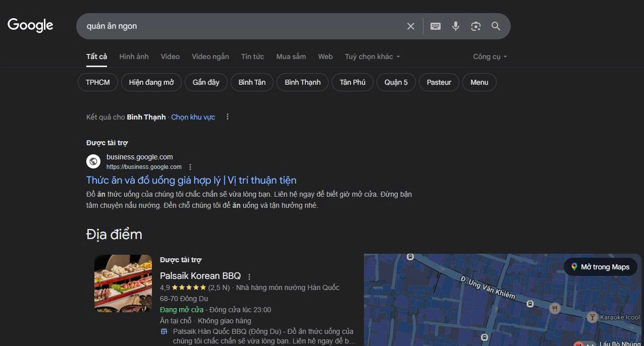This screenshot has height=346, width=644.
Task: Click the restaurant pin on the map
Action: pyautogui.click(x=555, y=309)
